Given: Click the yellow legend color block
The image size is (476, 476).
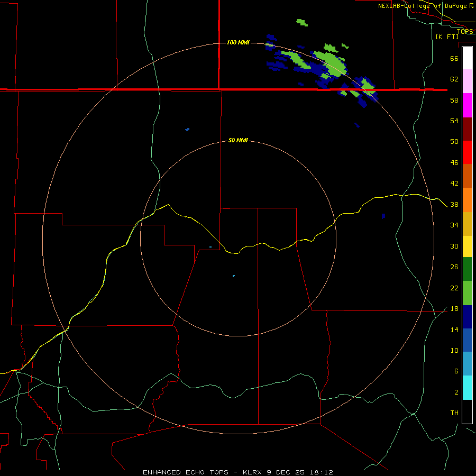Looking at the screenshot, I should coord(467,246).
